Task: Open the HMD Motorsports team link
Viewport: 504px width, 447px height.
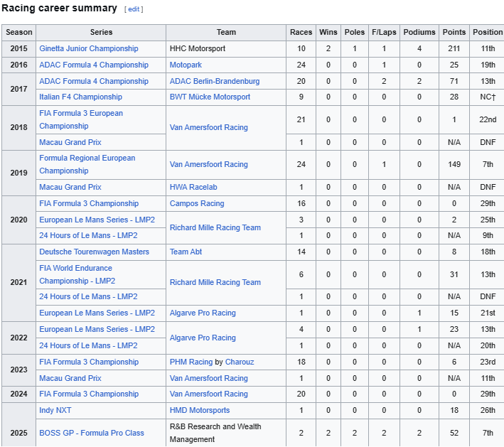Action: coord(200,410)
